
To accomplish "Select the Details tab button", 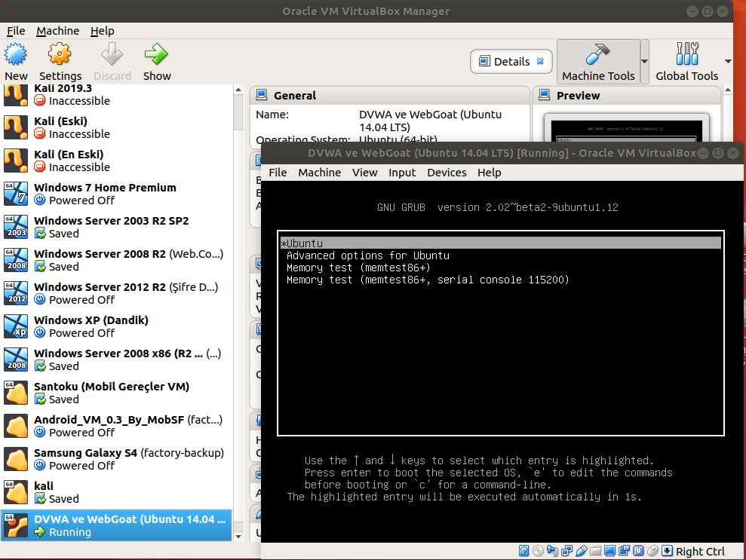I will coord(511,62).
